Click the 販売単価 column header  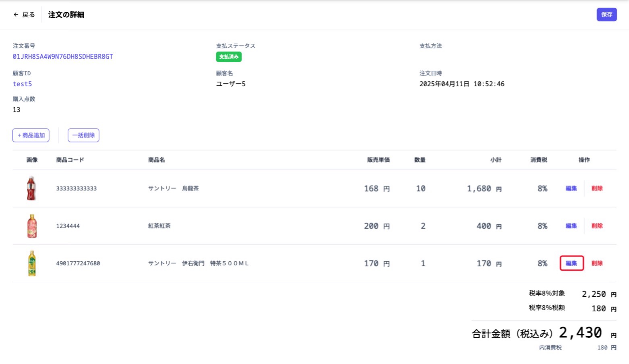point(378,159)
